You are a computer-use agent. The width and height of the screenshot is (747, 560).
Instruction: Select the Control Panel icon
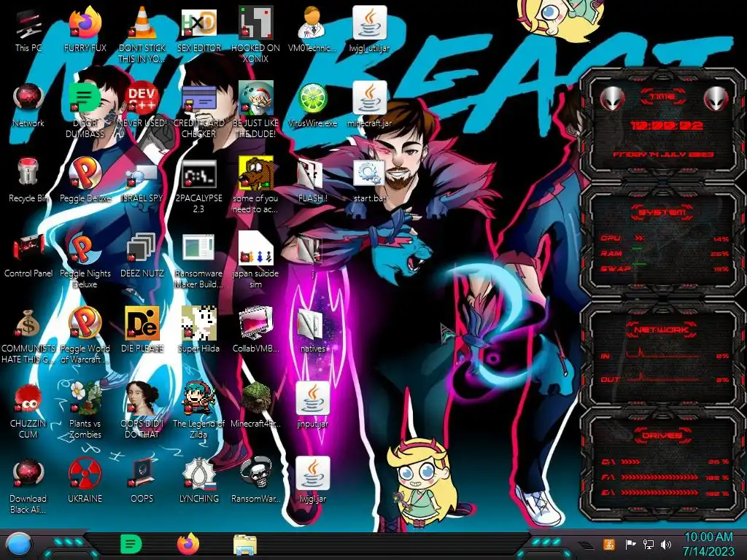coord(28,256)
